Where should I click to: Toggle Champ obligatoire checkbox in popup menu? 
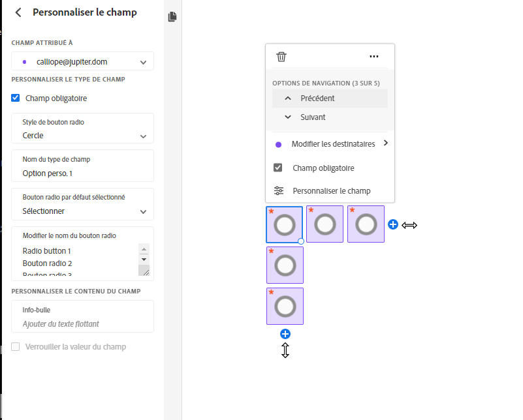pyautogui.click(x=278, y=168)
